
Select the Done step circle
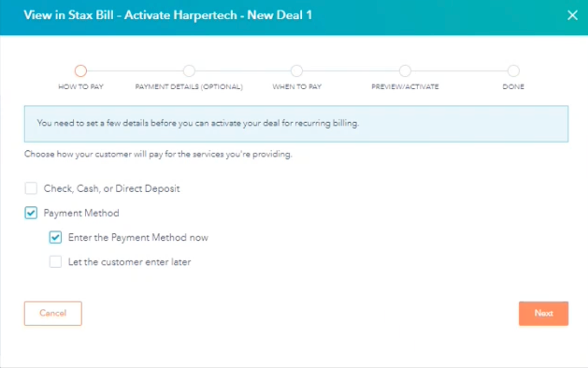point(513,71)
